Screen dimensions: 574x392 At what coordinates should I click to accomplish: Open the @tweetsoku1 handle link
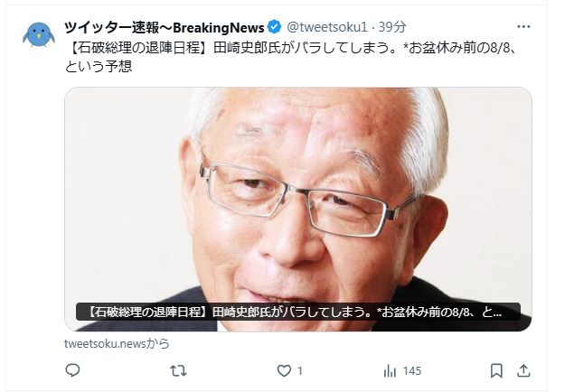coord(327,27)
